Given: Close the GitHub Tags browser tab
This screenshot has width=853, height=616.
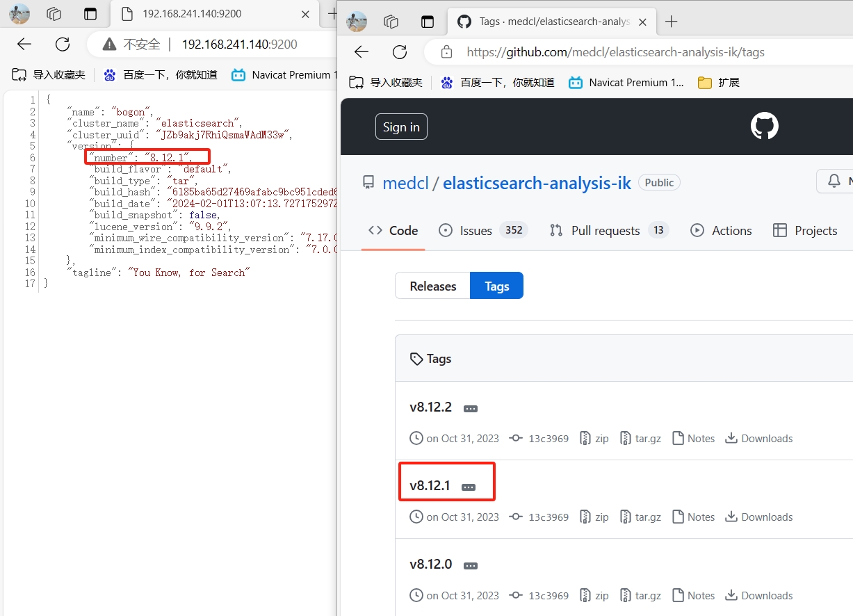Looking at the screenshot, I should coord(642,22).
